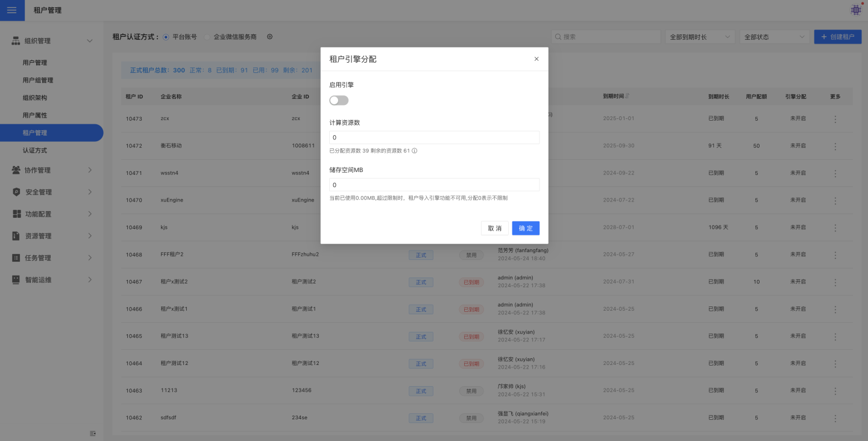Click the user avatar icon at top right
The width and height of the screenshot is (868, 441).
coord(856,10)
